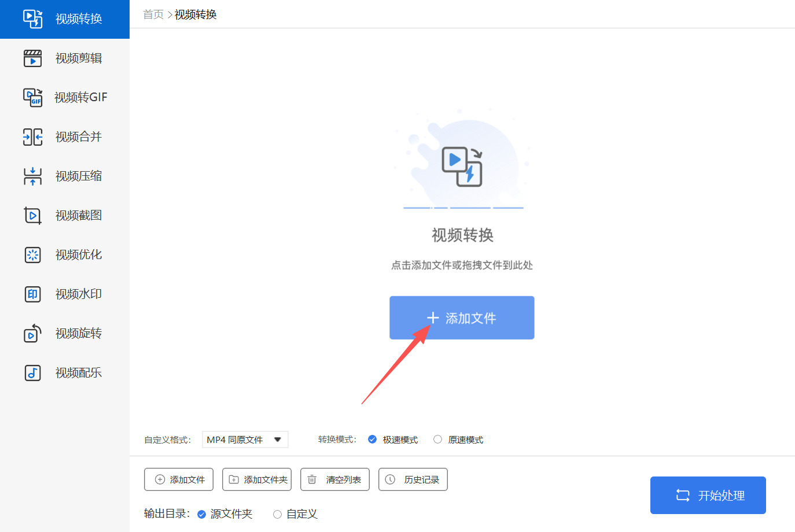Click the 开始处理 button
The height and width of the screenshot is (532, 795).
tap(708, 495)
